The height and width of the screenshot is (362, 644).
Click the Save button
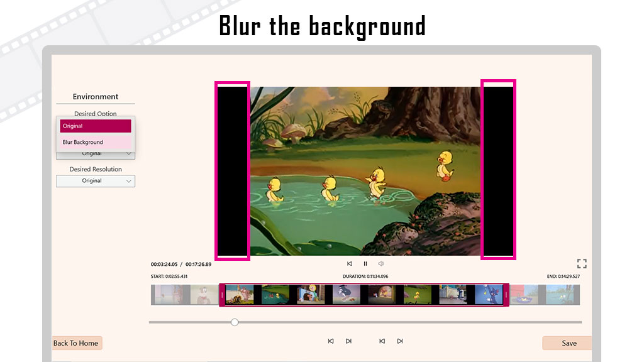point(567,343)
